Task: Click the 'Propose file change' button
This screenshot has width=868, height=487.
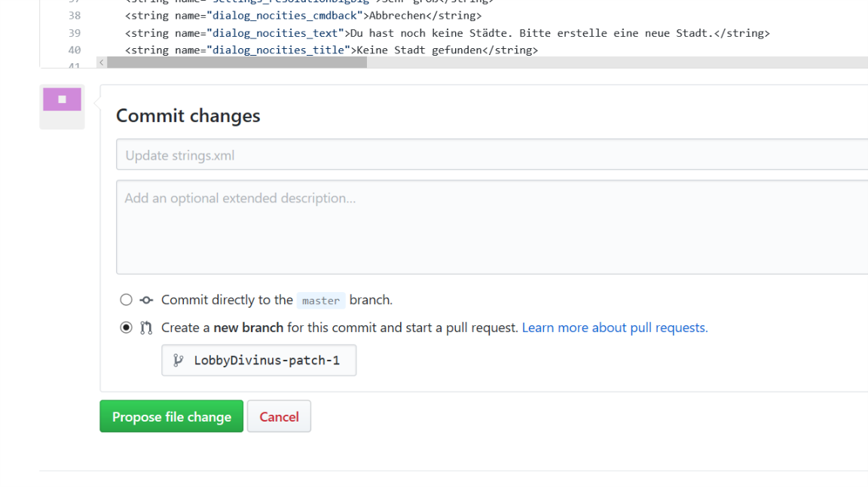Action: point(172,416)
